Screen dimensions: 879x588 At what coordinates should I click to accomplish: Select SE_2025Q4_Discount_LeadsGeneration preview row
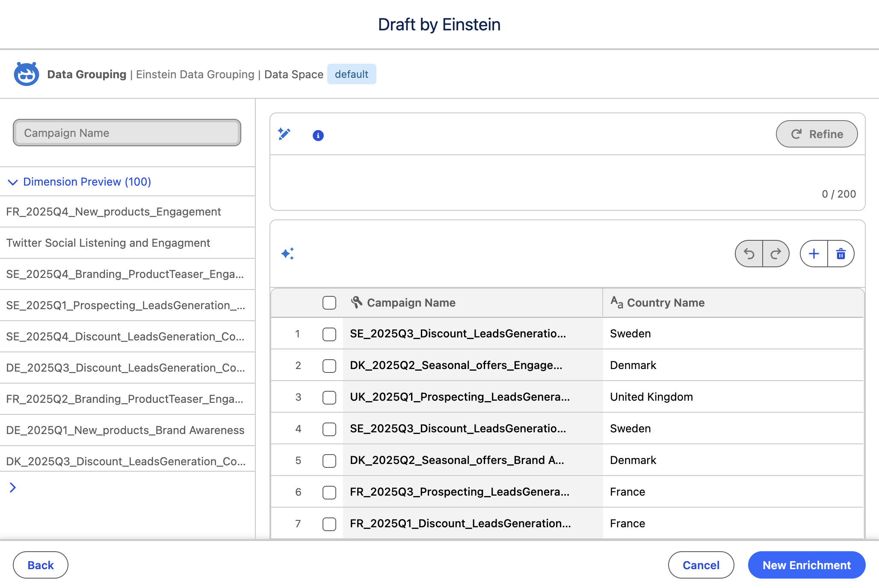pos(127,337)
